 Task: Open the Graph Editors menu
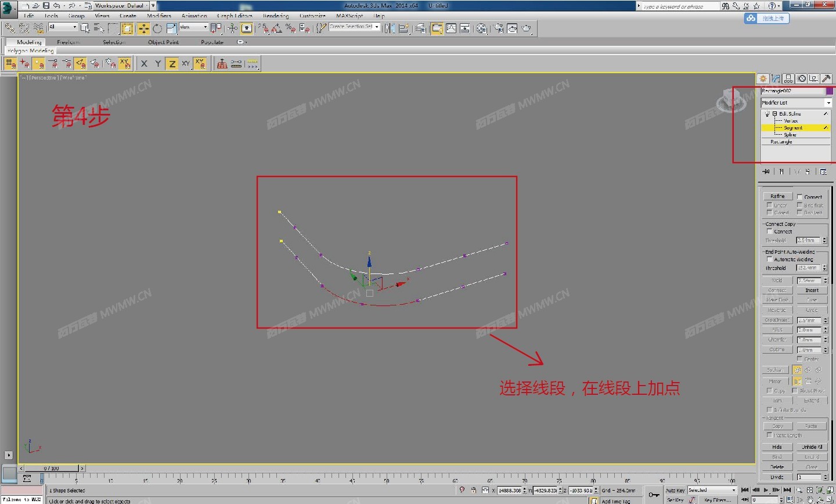(x=235, y=16)
